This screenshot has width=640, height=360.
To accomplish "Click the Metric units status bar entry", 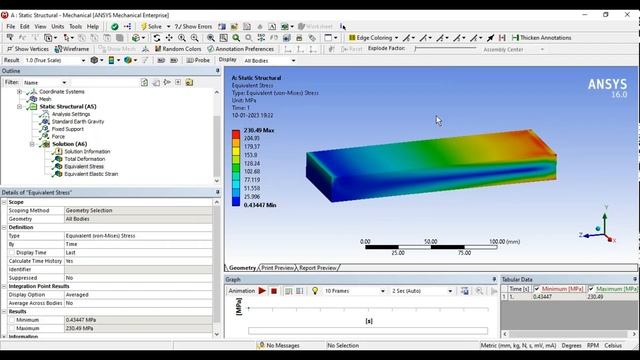I will pos(518,346).
